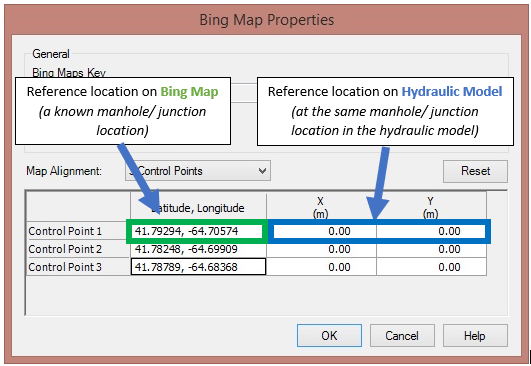The width and height of the screenshot is (531, 366).
Task: Edit the Y value for Control Point 2
Action: (431, 249)
